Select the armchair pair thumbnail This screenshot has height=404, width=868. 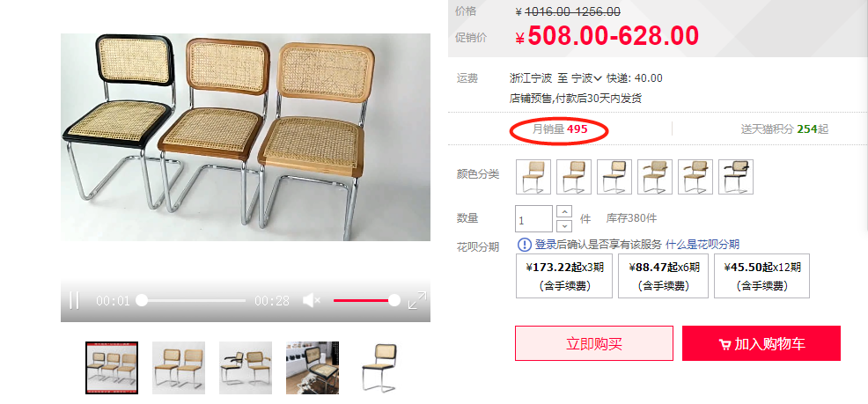246,368
